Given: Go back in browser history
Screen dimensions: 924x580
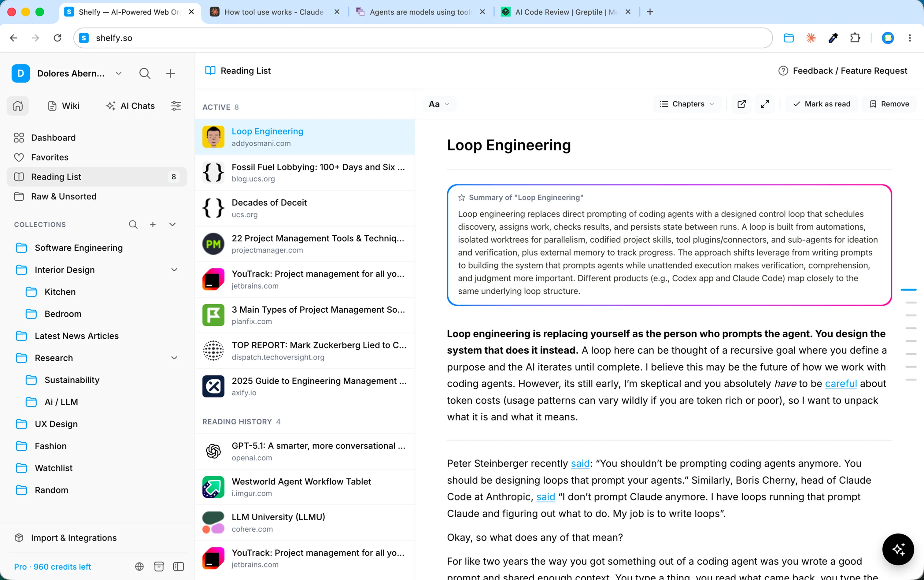Looking at the screenshot, I should click(x=13, y=38).
